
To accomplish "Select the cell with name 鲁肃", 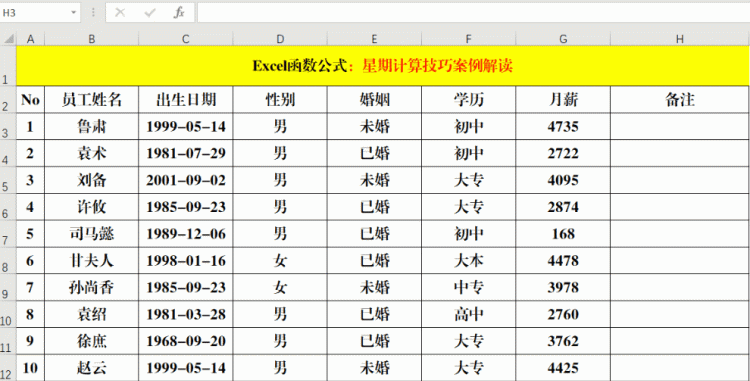I will point(91,127).
